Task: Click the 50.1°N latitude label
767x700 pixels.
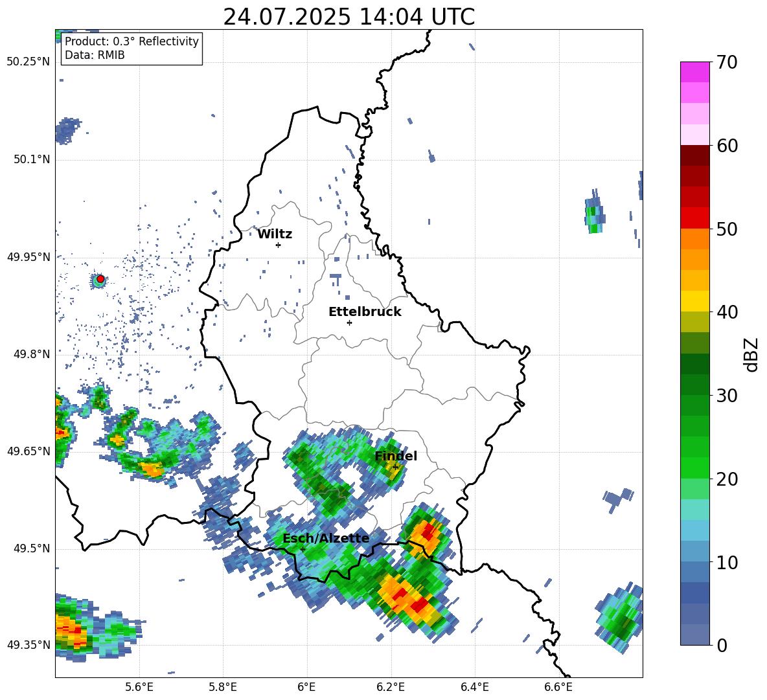Action: coord(32,159)
